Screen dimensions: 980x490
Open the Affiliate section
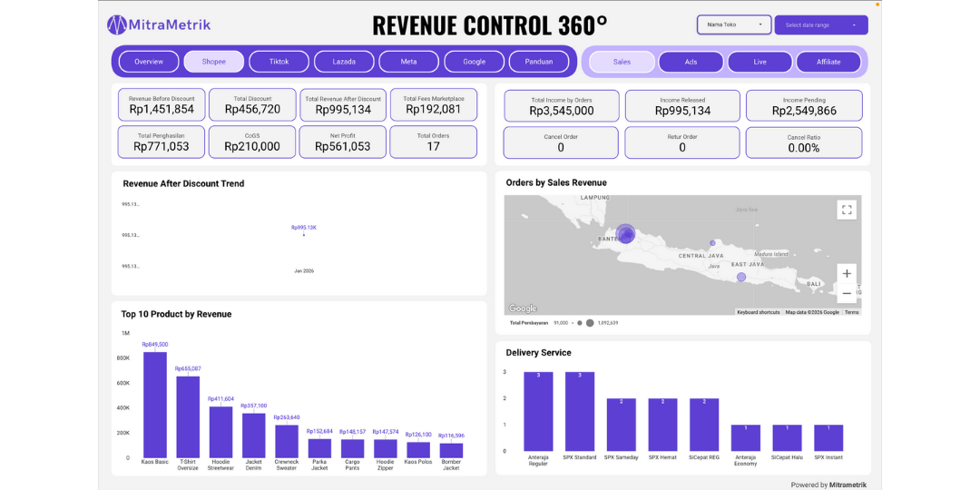tap(828, 62)
